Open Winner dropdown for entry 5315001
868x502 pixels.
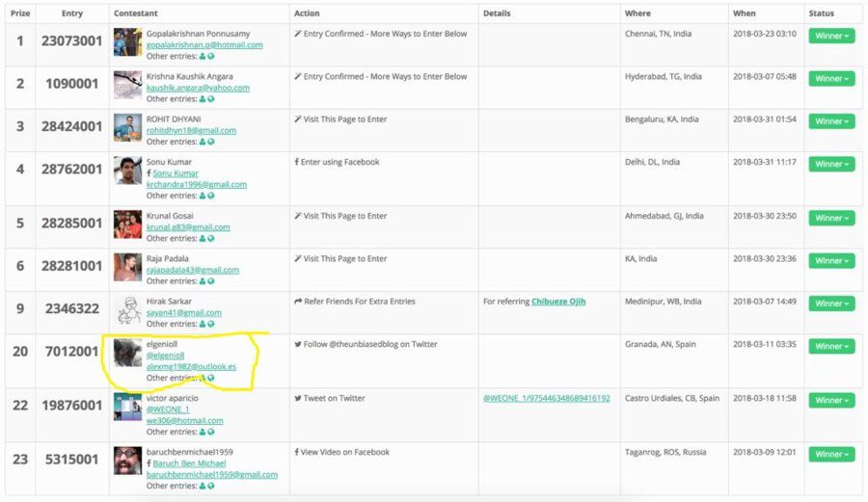831,454
